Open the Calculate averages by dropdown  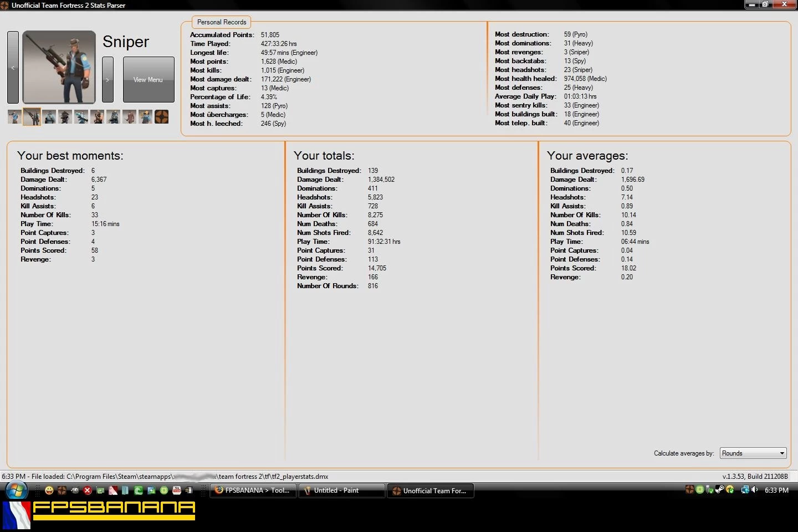click(x=753, y=453)
